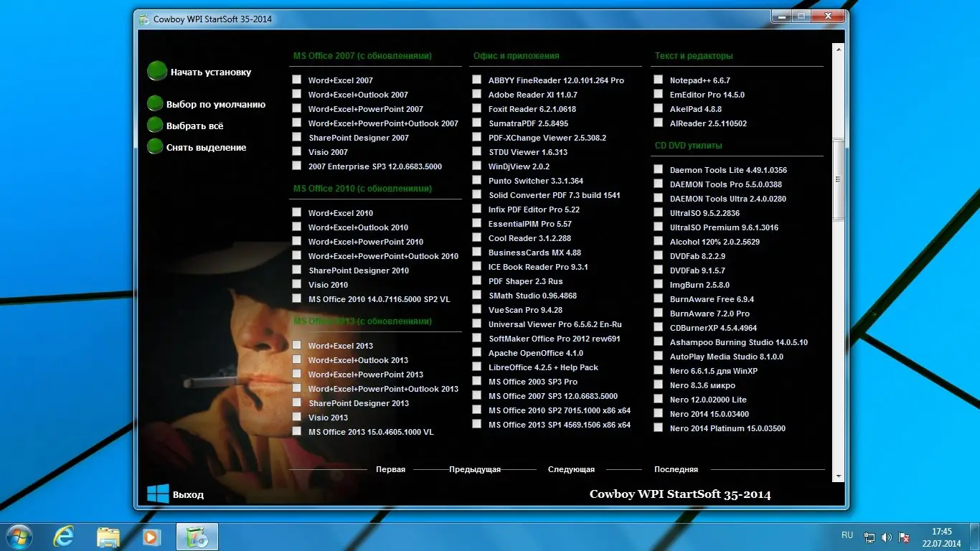Image resolution: width=980 pixels, height=551 pixels.
Task: Open Windows Media Player from the taskbar
Action: click(151, 537)
